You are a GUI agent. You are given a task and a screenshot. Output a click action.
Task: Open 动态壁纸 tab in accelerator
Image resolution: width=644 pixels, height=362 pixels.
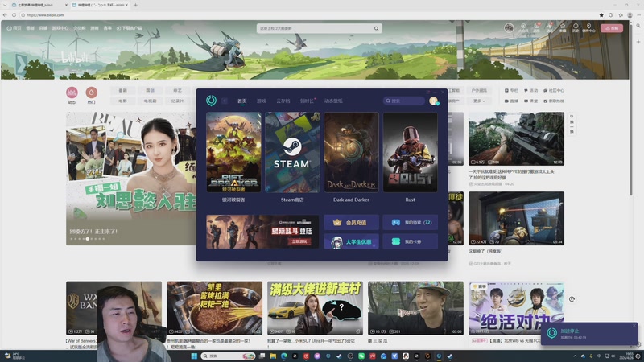[x=333, y=101]
